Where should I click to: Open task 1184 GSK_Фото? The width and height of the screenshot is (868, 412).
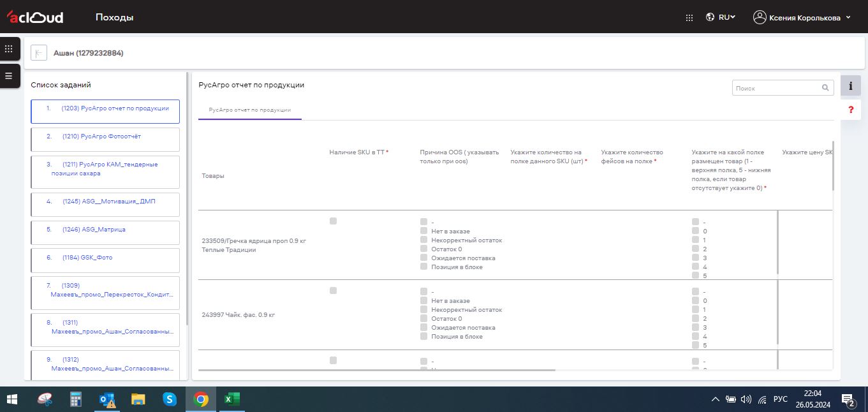click(x=105, y=260)
